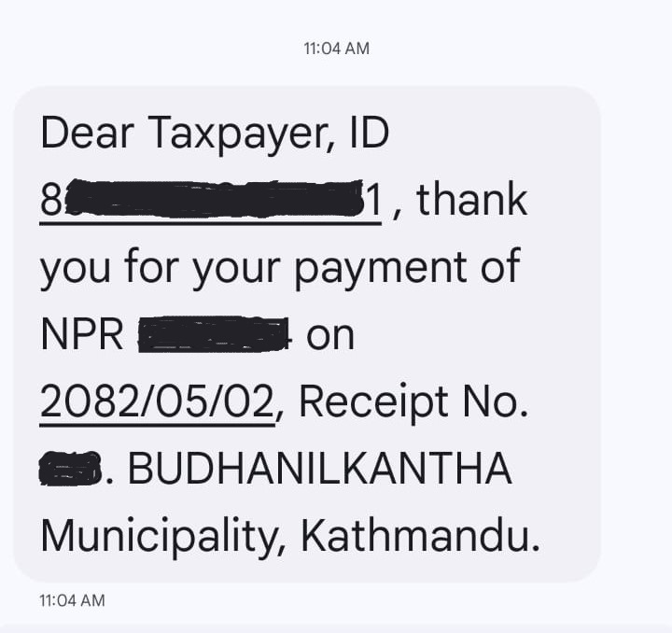The image size is (672, 633).
Task: Click the word Municipality in the message
Action: (159, 538)
